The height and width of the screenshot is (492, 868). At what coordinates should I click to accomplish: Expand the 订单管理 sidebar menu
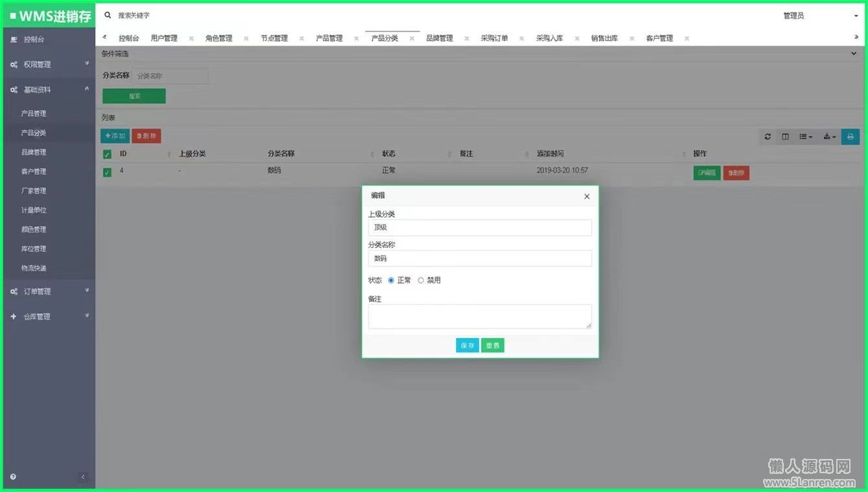(x=49, y=291)
